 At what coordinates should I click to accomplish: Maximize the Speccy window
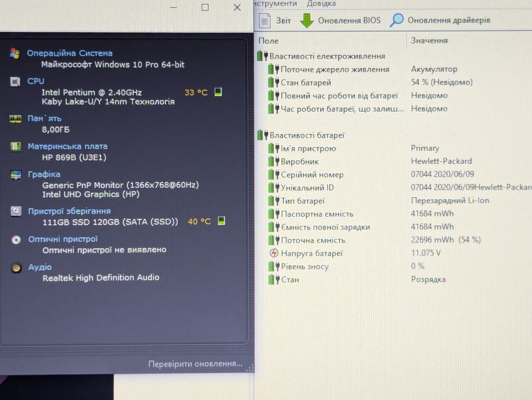pos(205,7)
